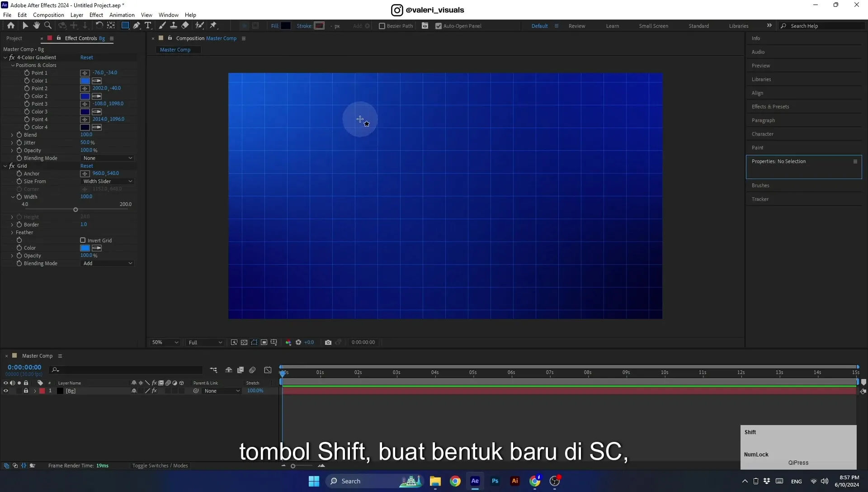Open the Effects & Presets panel
This screenshot has height=492, width=868.
click(770, 107)
